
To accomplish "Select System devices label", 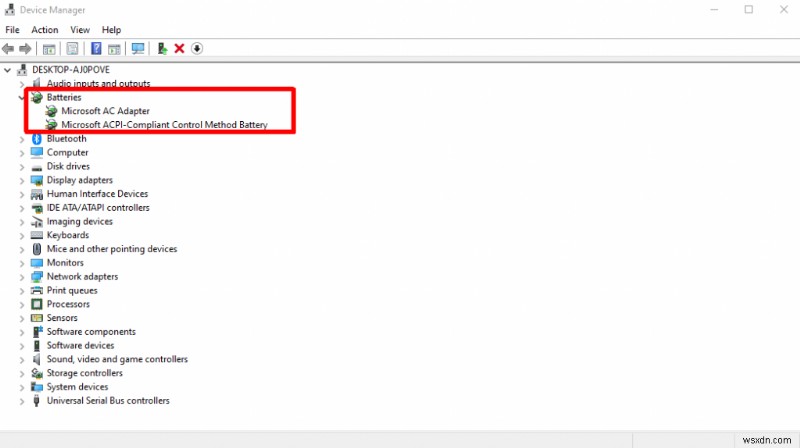I will click(x=78, y=387).
